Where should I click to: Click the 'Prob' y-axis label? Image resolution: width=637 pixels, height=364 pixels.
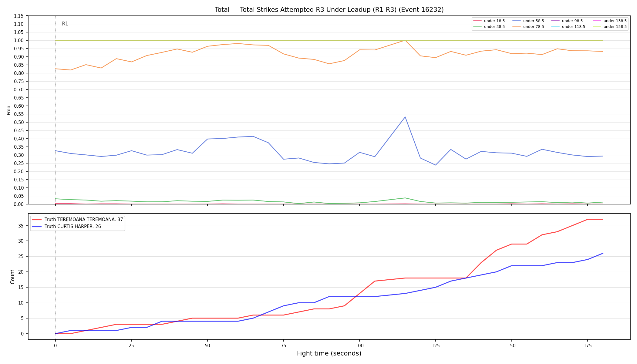coord(9,110)
